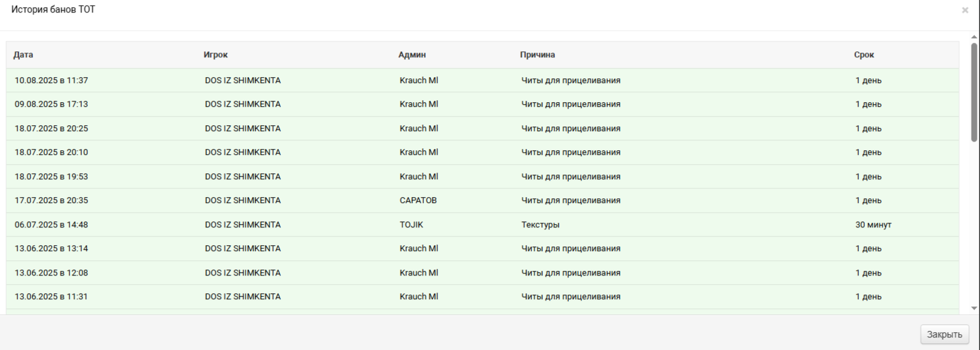980x350 pixels.
Task: Click the vertical scrollbar thumb
Action: pos(974,92)
